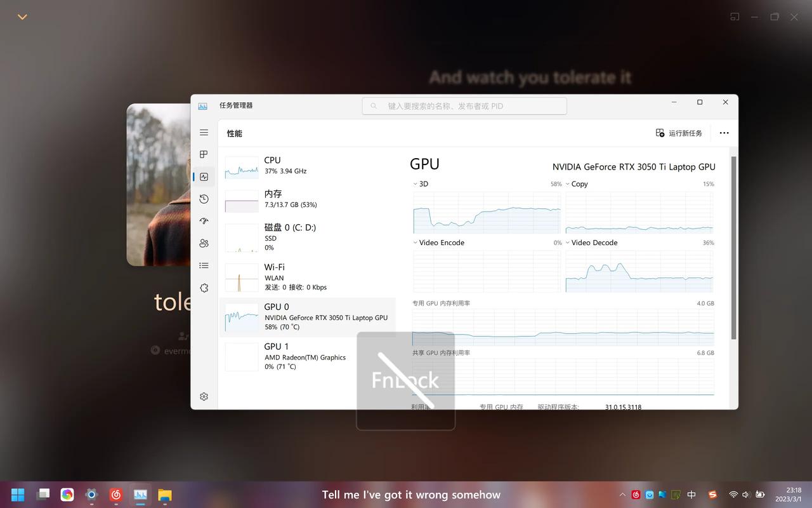Click the 共享 GPU 内存利用率 label
The image size is (812, 508).
pos(442,353)
